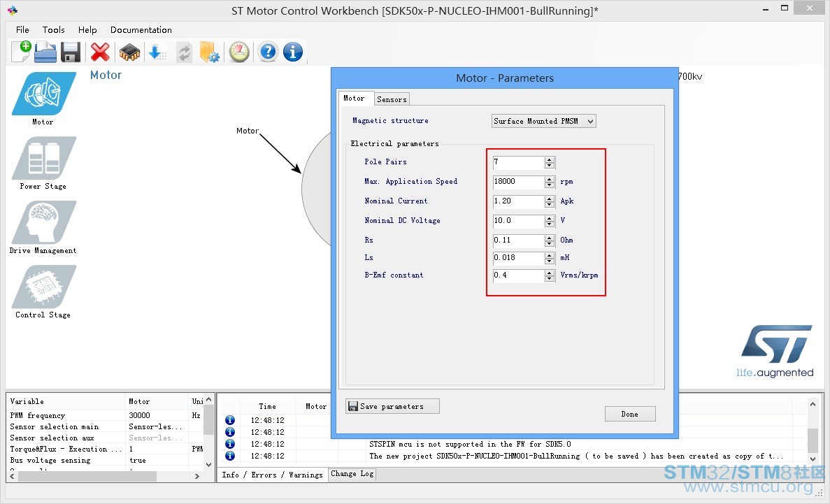This screenshot has width=830, height=504.
Task: Click the Rs resistance value field
Action: click(519, 240)
